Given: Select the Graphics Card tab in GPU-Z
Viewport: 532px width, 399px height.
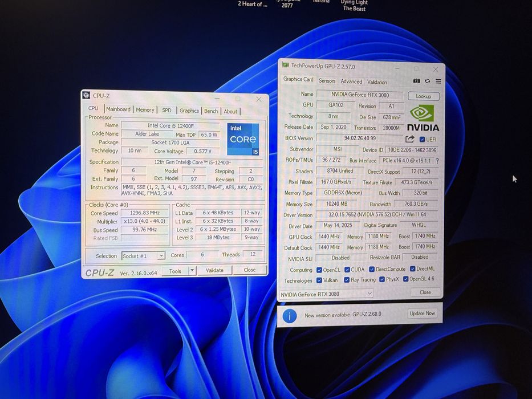Looking at the screenshot, I should (298, 79).
